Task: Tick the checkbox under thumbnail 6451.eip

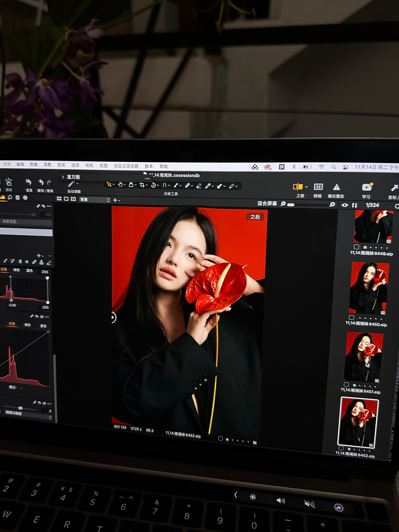Action: (346, 384)
